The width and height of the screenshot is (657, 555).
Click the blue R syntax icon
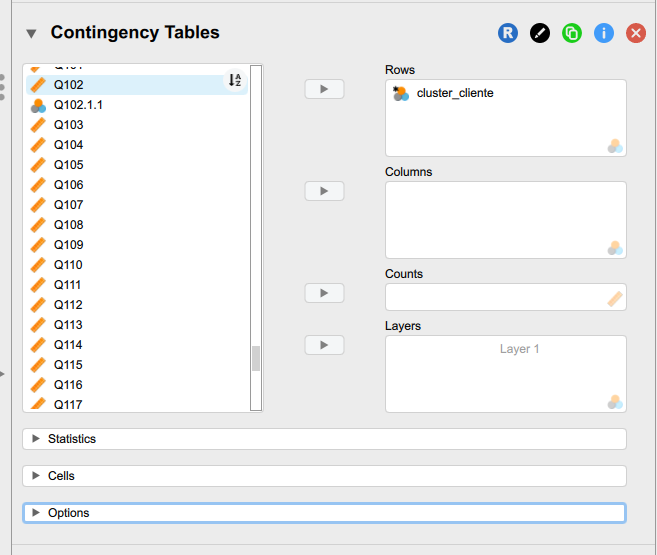508,33
